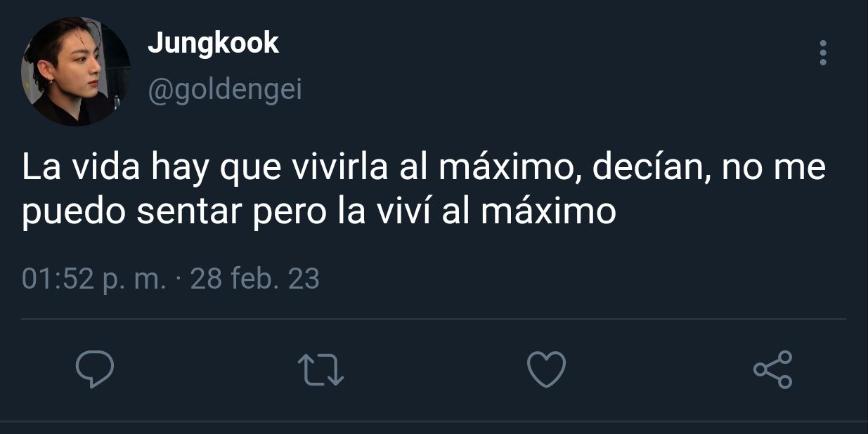This screenshot has width=868, height=434.
Task: Click the 28 feb. 23 date
Action: tap(255, 280)
